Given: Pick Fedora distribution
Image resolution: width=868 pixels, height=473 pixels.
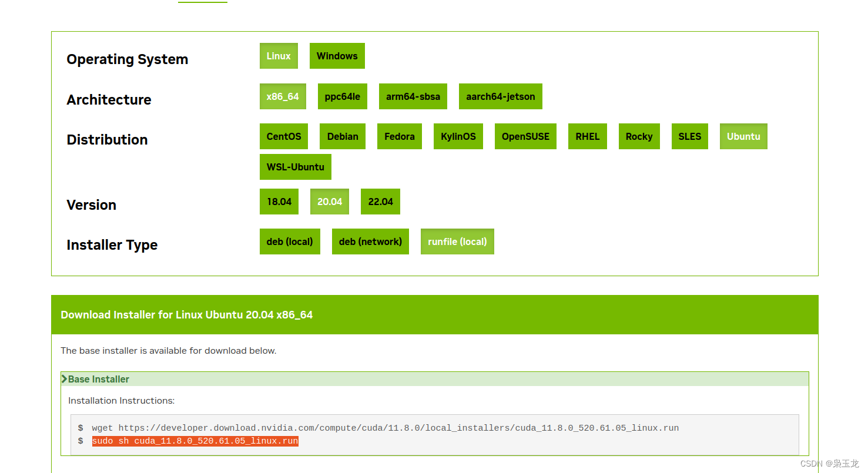Looking at the screenshot, I should [x=400, y=136].
